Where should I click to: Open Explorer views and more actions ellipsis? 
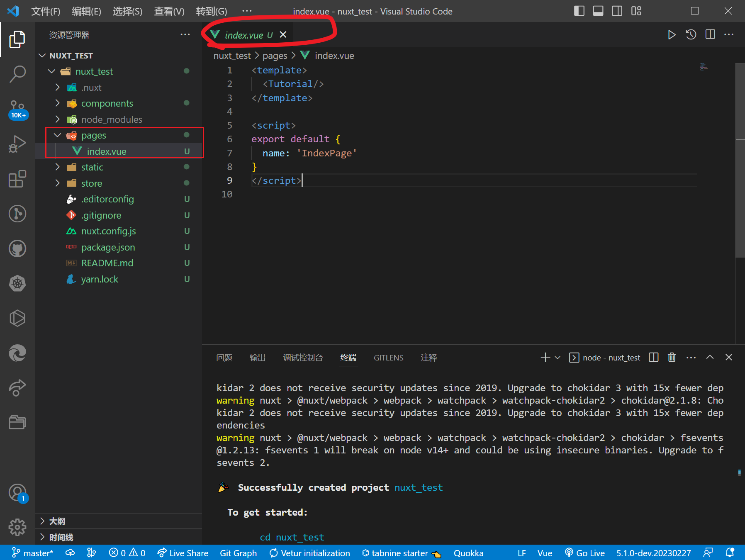(x=185, y=35)
